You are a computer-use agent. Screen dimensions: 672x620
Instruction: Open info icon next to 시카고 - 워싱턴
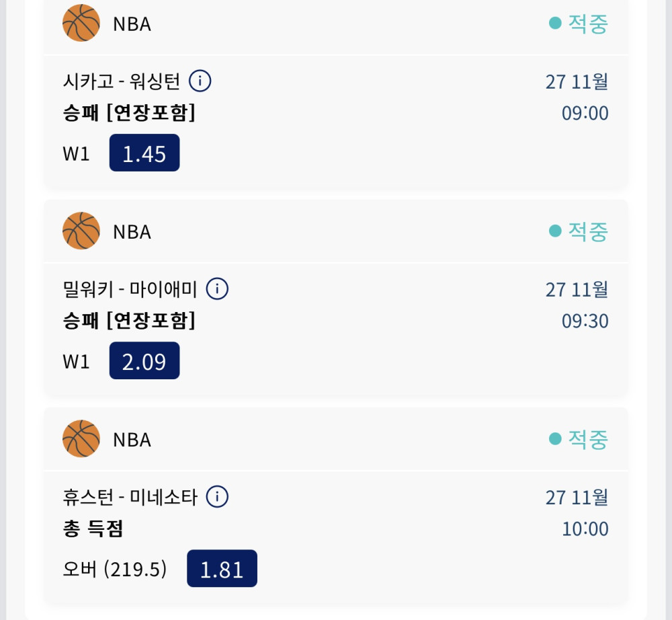pos(200,81)
